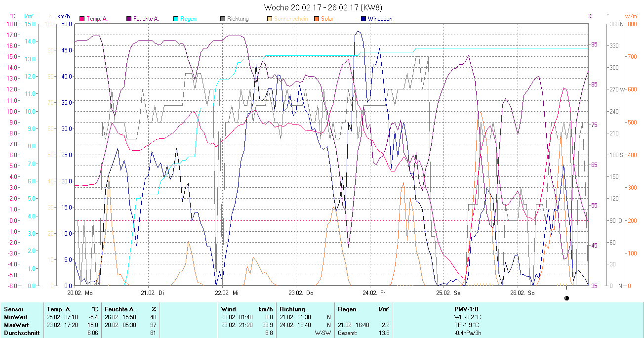Click the gray Richtung legend swatch
The width and height of the screenshot is (644, 338).
pos(223,19)
